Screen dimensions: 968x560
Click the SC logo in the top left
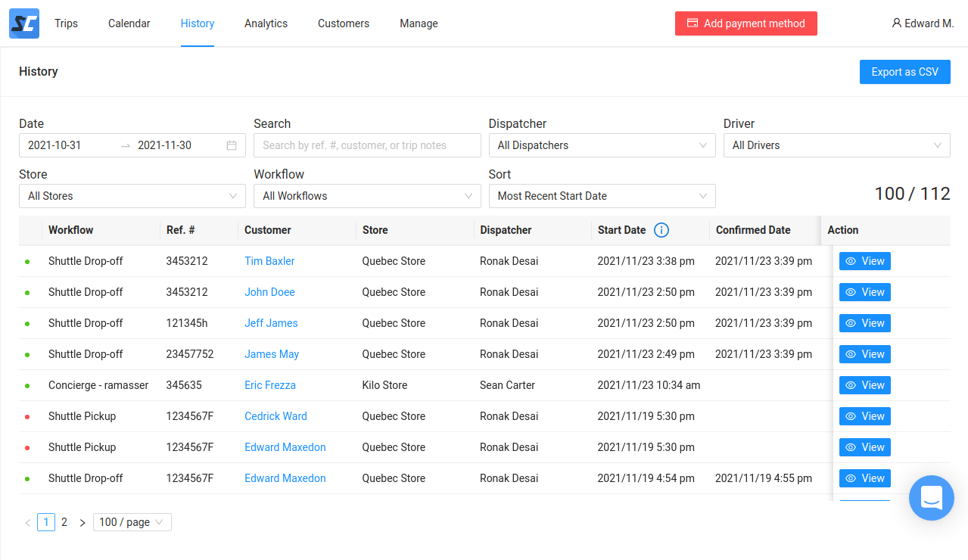(x=23, y=23)
